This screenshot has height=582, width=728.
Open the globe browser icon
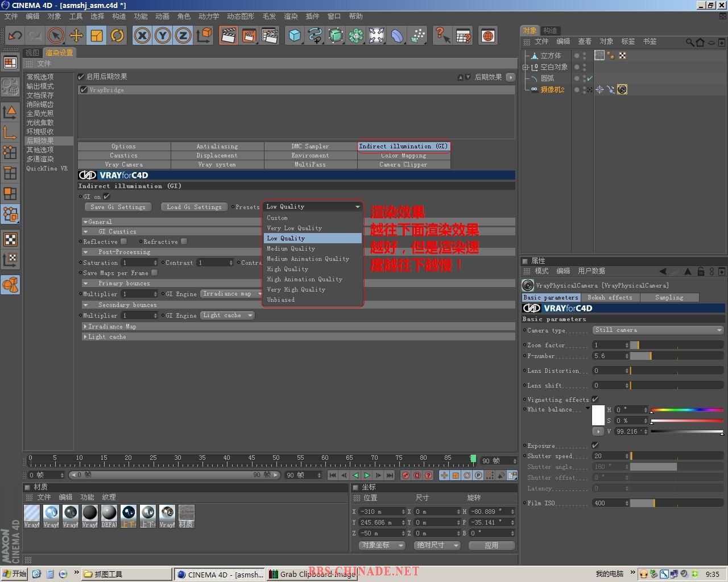pyautogui.click(x=488, y=36)
